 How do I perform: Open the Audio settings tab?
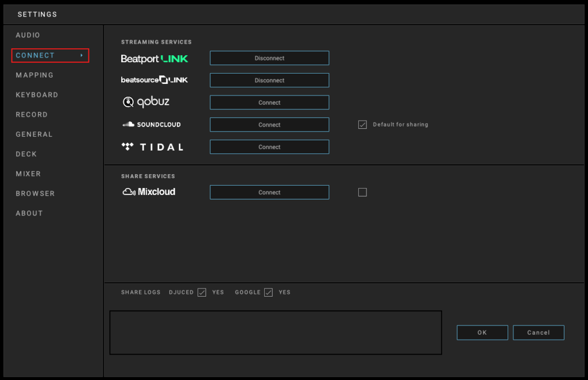(28, 36)
